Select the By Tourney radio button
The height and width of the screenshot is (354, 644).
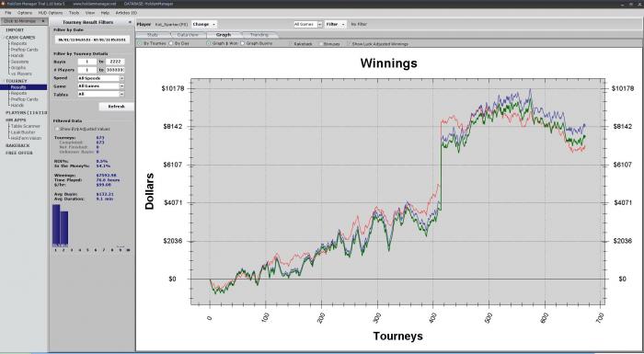pos(140,43)
